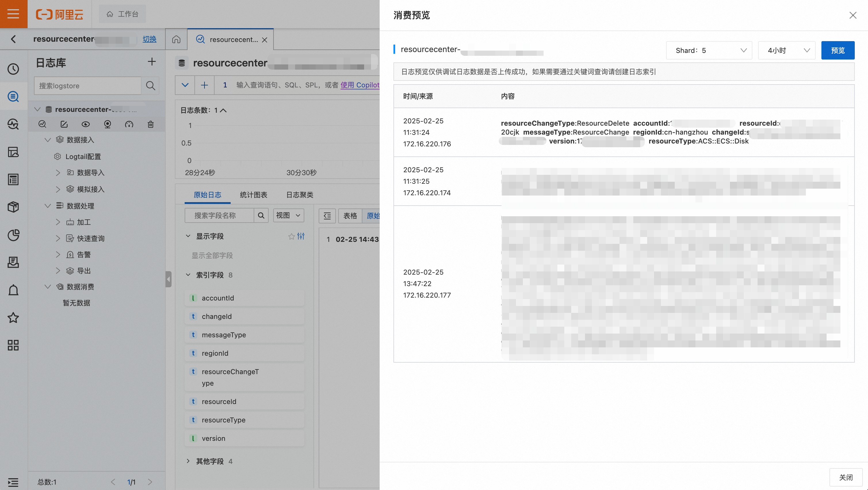Collapse the left panel using divider handle
Screen dimensions: 868x490
(169, 279)
